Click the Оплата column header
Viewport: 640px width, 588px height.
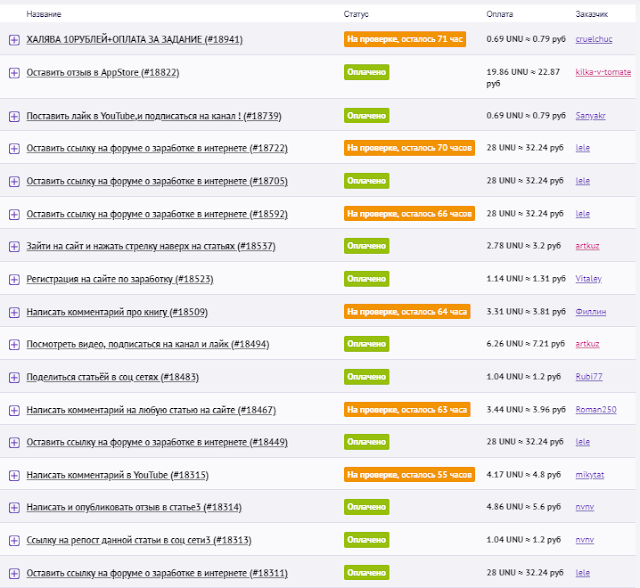(x=500, y=14)
